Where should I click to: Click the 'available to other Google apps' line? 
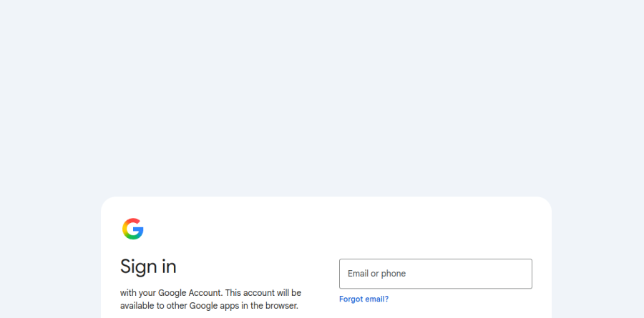[x=209, y=306]
